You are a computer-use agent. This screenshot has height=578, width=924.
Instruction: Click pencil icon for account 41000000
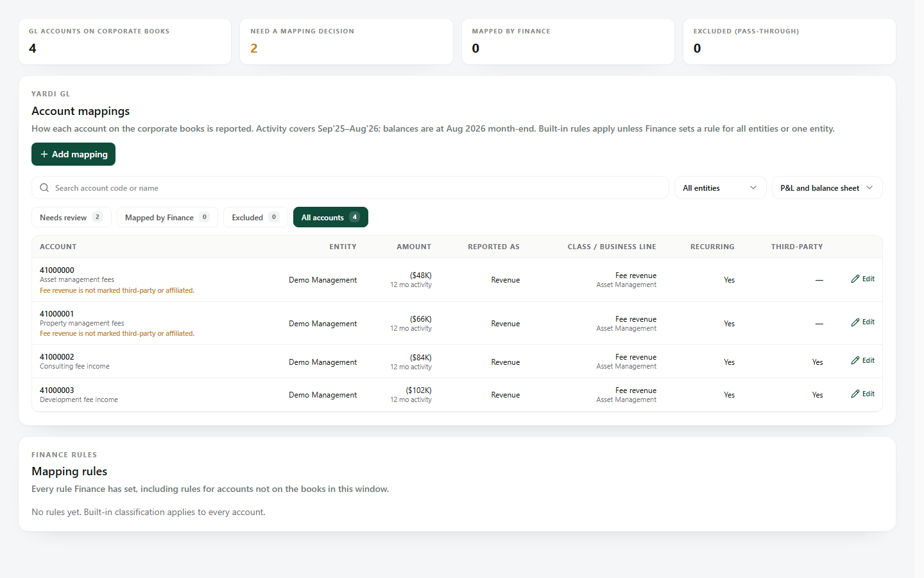(x=855, y=279)
